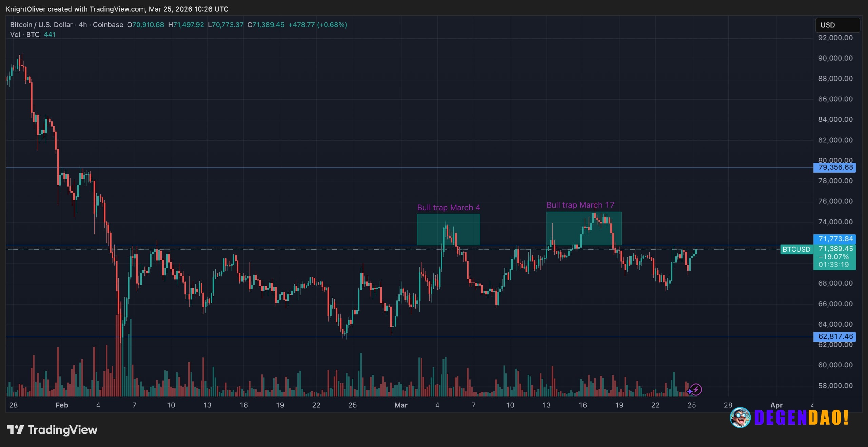Click the lightning quick-trade icon on the chart
Image resolution: width=868 pixels, height=447 pixels.
point(697,389)
